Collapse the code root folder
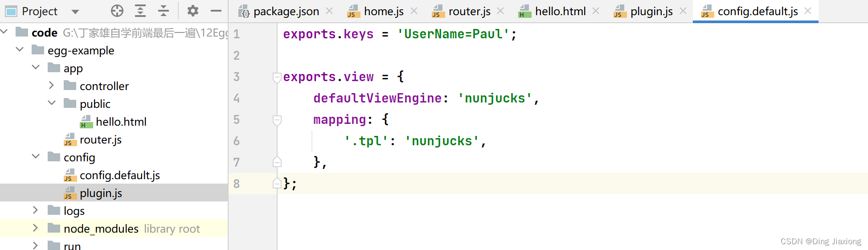Screen dimensions: 868x250 pos(4,32)
